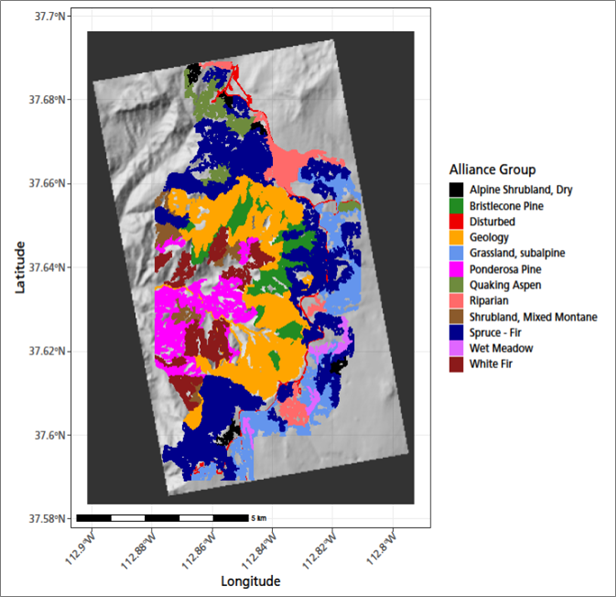Click the 37.68°N latitude tick label
616x597 pixels.
coord(47,99)
